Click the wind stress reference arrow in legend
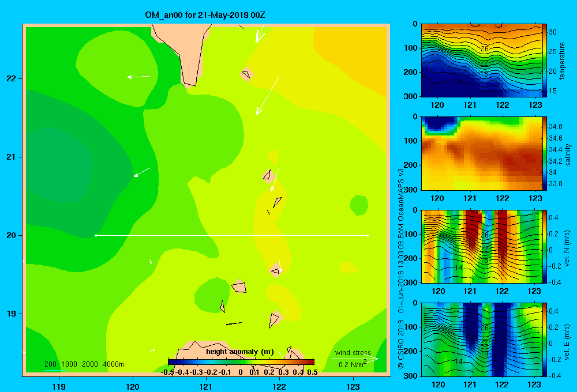Image resolution: width=577 pixels, height=392 pixels. [354, 359]
